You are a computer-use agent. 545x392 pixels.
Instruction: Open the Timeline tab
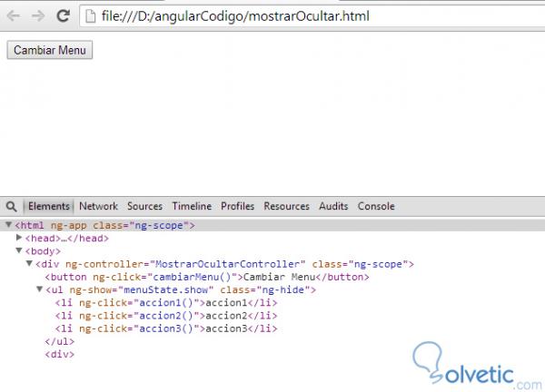(192, 206)
